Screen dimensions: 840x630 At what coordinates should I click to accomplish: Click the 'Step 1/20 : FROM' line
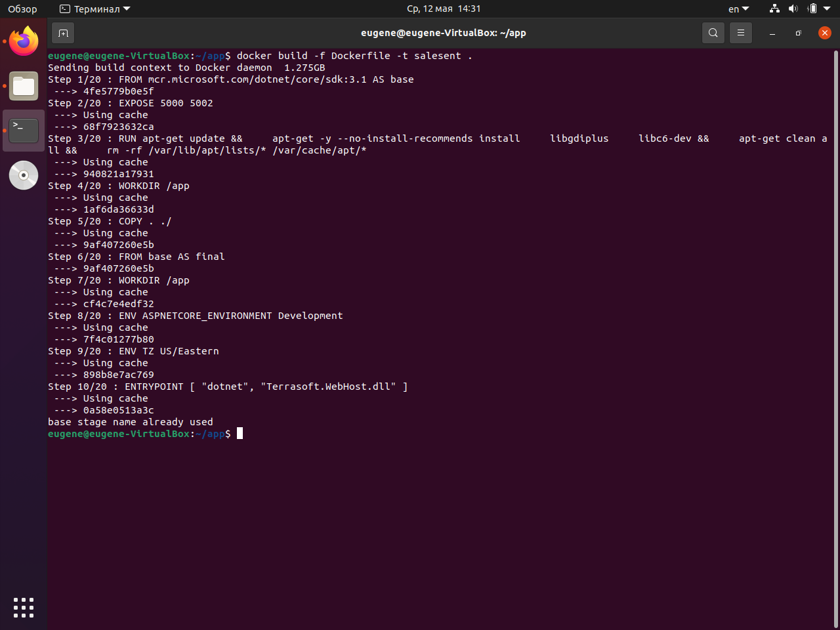231,79
